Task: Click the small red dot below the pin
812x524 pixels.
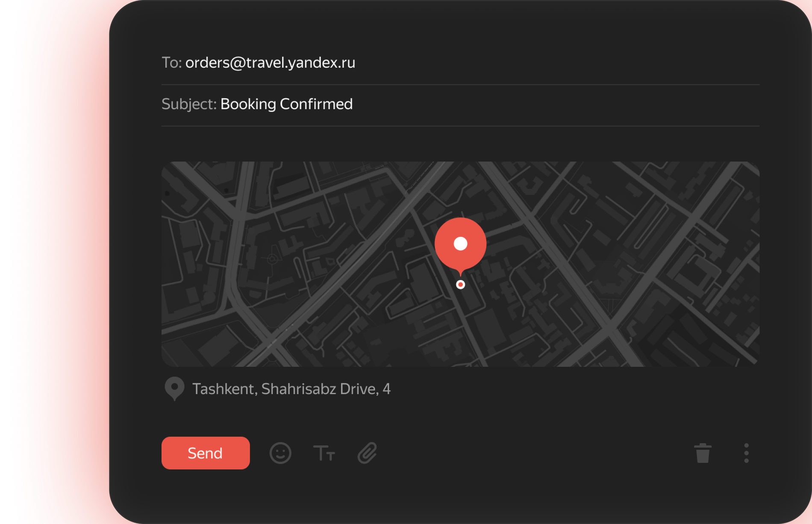Action: [x=460, y=284]
